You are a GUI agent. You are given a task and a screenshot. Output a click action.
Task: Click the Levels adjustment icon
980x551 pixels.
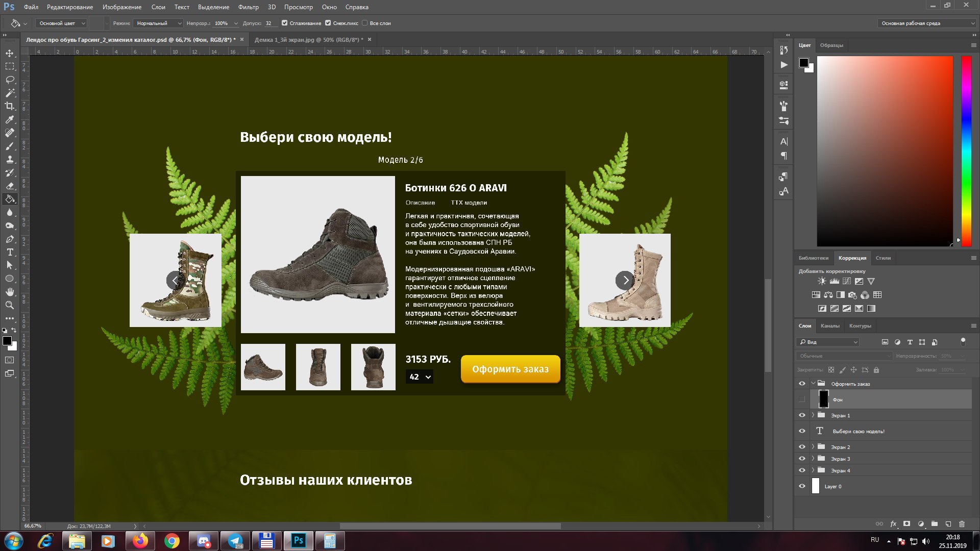coord(834,281)
